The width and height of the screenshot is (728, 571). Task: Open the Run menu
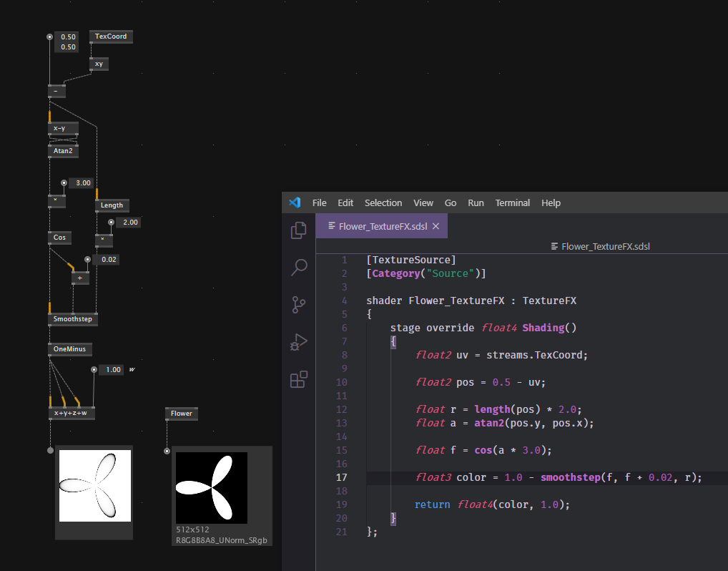(x=476, y=203)
